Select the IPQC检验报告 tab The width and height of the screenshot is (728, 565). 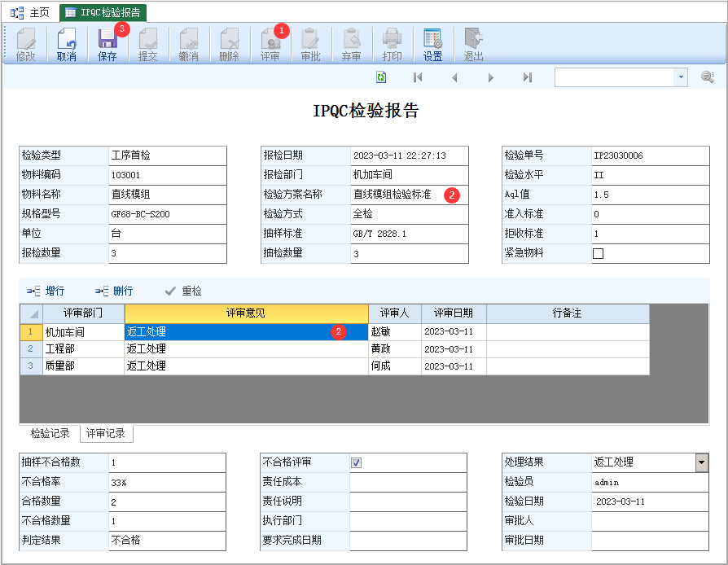[103, 12]
